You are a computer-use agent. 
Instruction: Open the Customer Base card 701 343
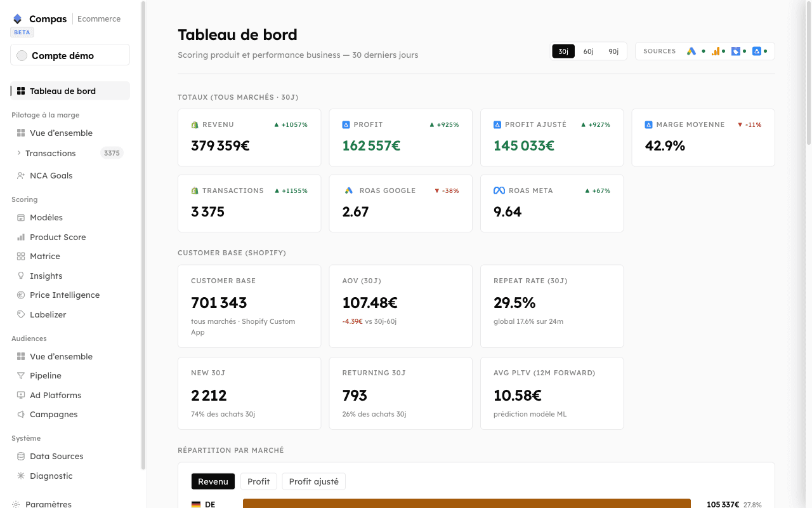pos(249,306)
